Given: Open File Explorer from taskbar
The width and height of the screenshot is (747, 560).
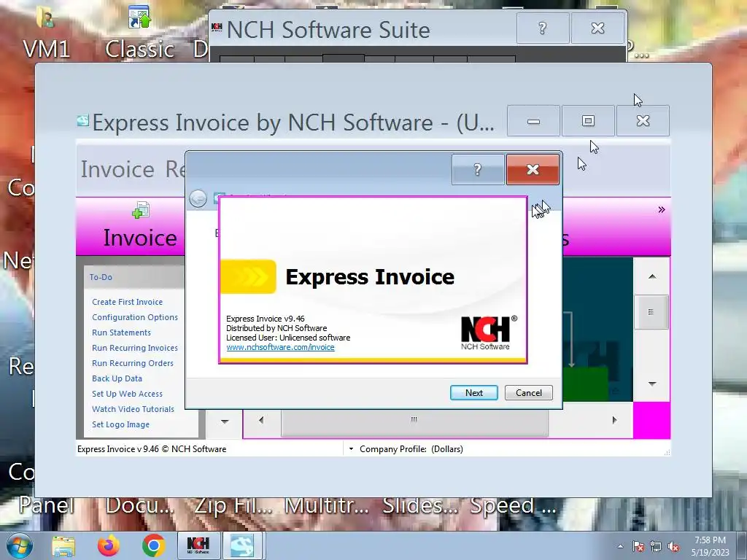Looking at the screenshot, I should coord(63,546).
